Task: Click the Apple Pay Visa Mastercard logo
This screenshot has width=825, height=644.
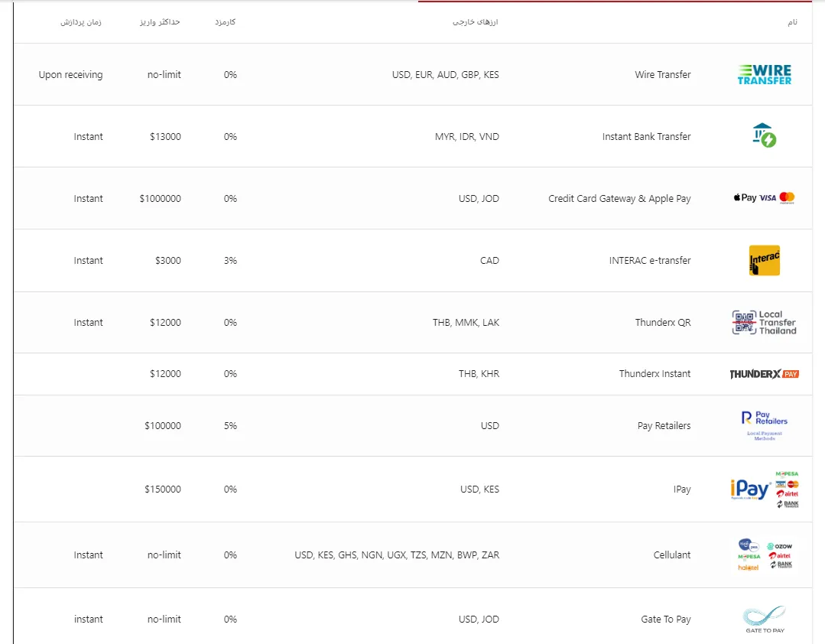Action: (764, 198)
